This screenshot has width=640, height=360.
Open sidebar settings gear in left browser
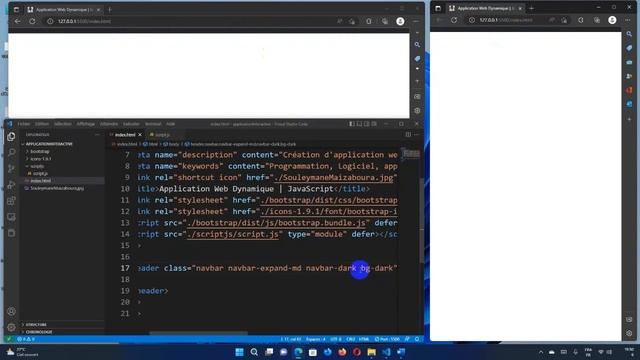point(417,111)
